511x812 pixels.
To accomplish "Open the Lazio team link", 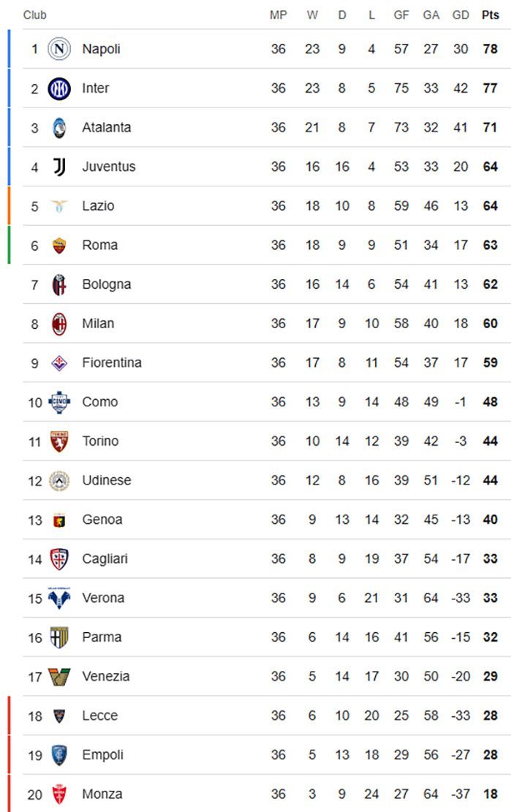I will pyautogui.click(x=98, y=206).
